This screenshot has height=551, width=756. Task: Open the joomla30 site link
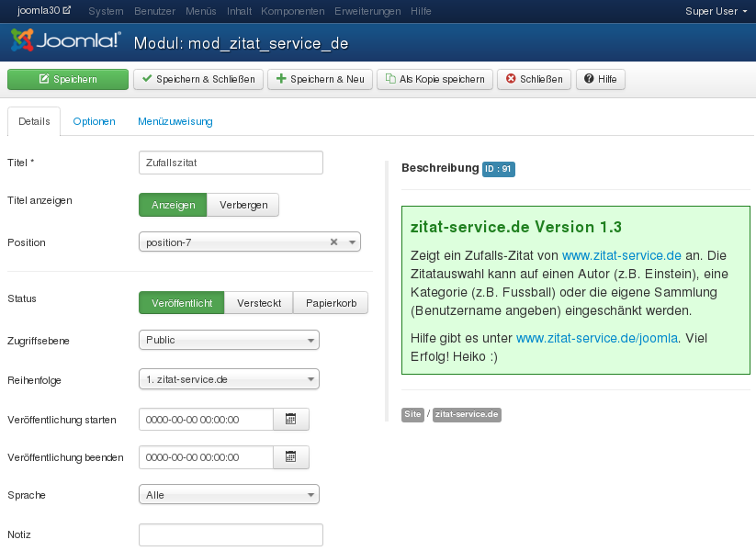coord(44,11)
